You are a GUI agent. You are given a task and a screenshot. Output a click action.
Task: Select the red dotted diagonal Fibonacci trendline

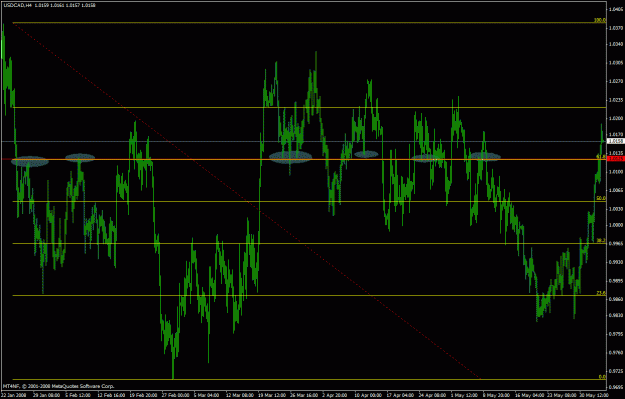pyautogui.click(x=247, y=201)
